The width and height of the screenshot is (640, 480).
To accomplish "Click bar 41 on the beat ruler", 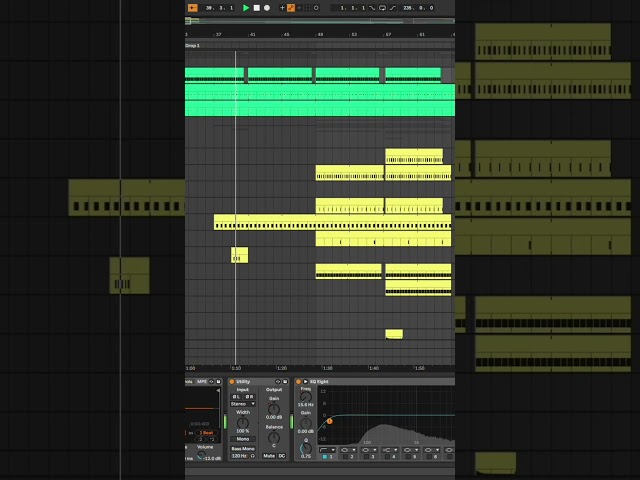I will (x=253, y=35).
